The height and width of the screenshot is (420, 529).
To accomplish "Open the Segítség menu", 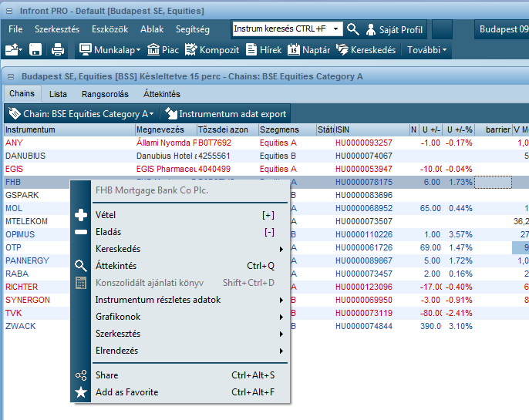I will (x=192, y=29).
